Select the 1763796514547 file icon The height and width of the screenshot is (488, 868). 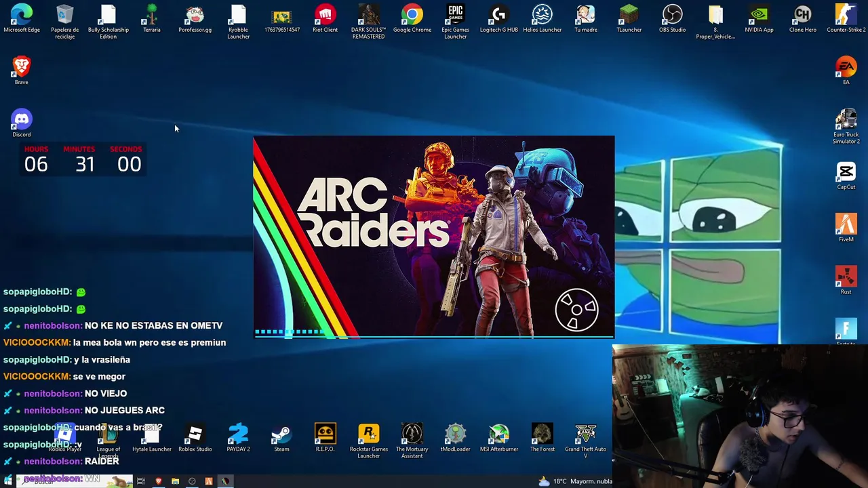[x=282, y=19]
